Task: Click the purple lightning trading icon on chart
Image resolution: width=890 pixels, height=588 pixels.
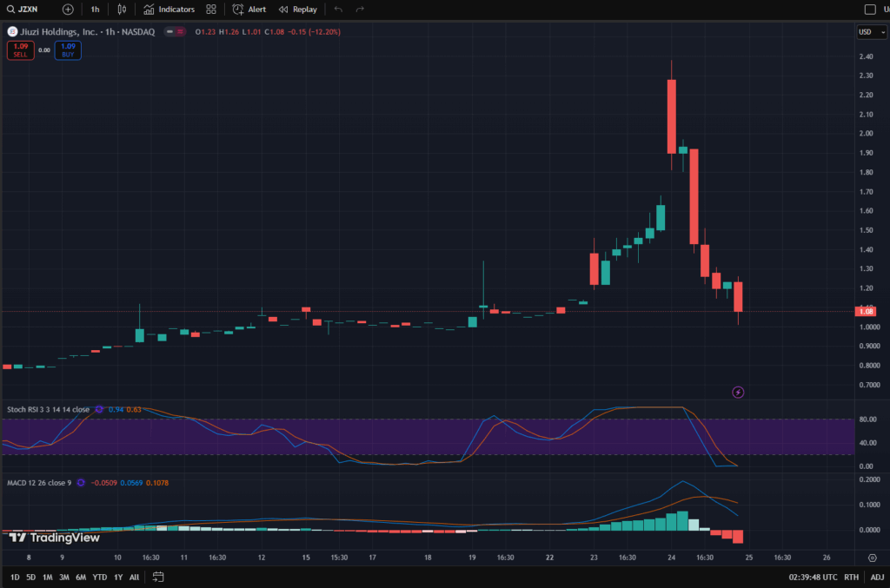Action: 737,392
